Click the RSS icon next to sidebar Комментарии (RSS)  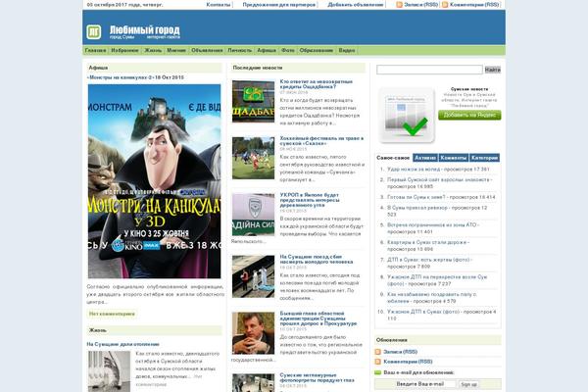coord(378,362)
